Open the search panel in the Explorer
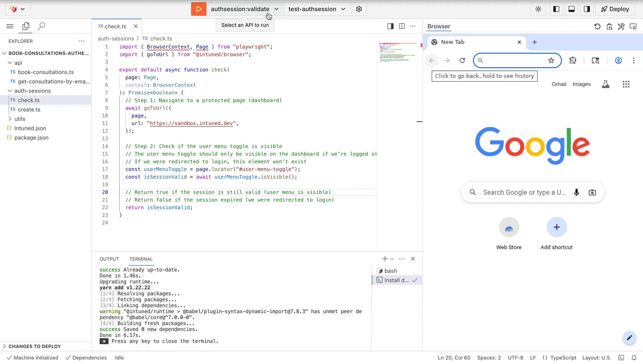Screen dimensions: 643x364 [41, 26]
